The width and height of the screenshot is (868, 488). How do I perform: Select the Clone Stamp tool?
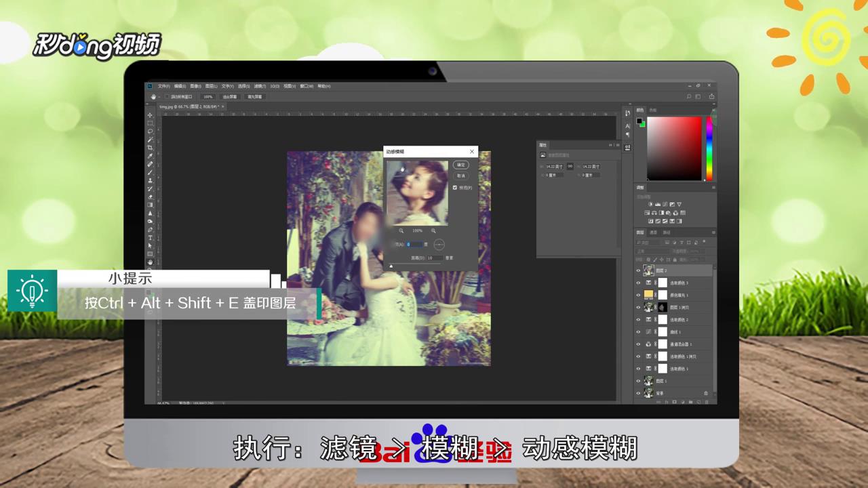[151, 180]
